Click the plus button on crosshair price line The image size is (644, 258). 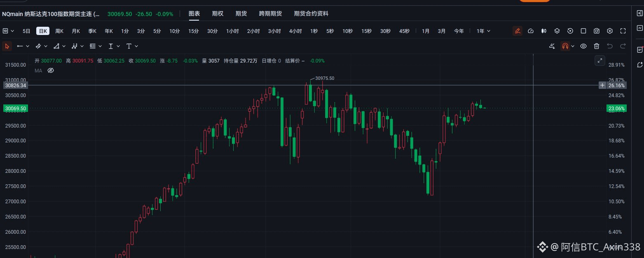tap(602, 85)
